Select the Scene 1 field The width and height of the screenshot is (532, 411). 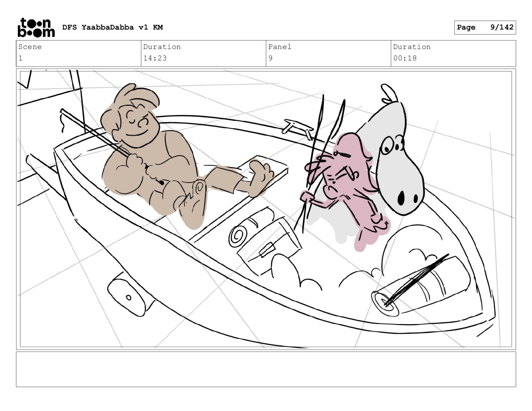tap(79, 53)
